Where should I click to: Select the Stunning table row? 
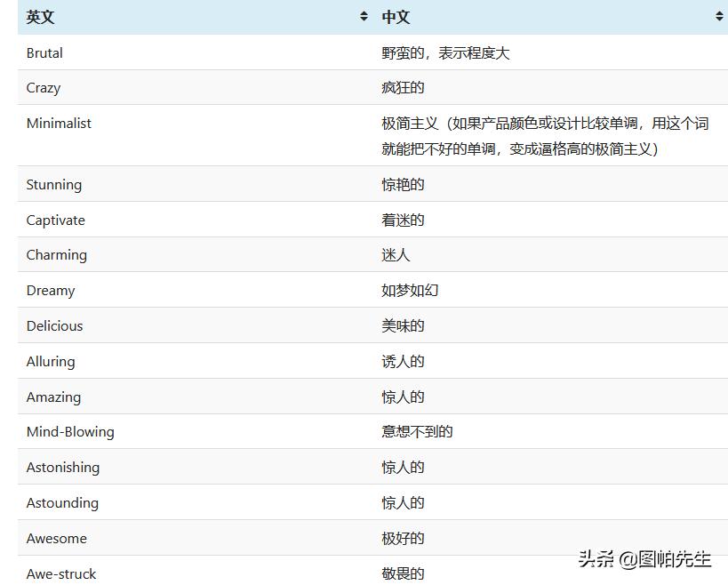(x=53, y=184)
